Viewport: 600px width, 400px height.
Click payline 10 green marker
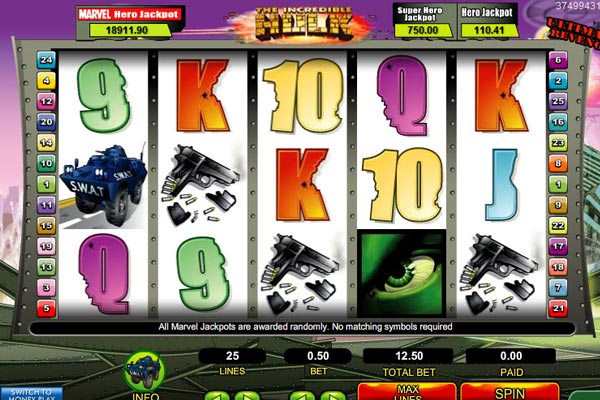[x=46, y=163]
